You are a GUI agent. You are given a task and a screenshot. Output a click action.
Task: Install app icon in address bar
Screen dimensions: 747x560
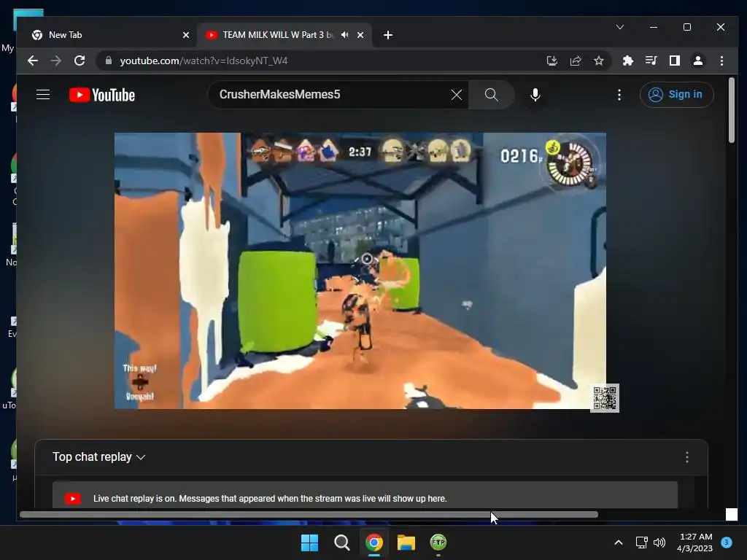(551, 61)
